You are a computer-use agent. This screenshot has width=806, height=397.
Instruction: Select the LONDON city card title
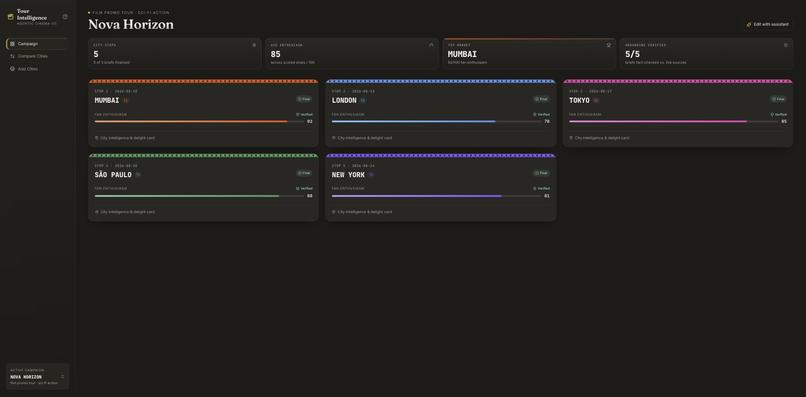[x=344, y=100]
